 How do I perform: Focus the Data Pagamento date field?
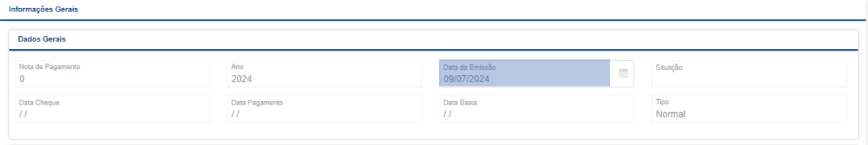pyautogui.click(x=324, y=109)
